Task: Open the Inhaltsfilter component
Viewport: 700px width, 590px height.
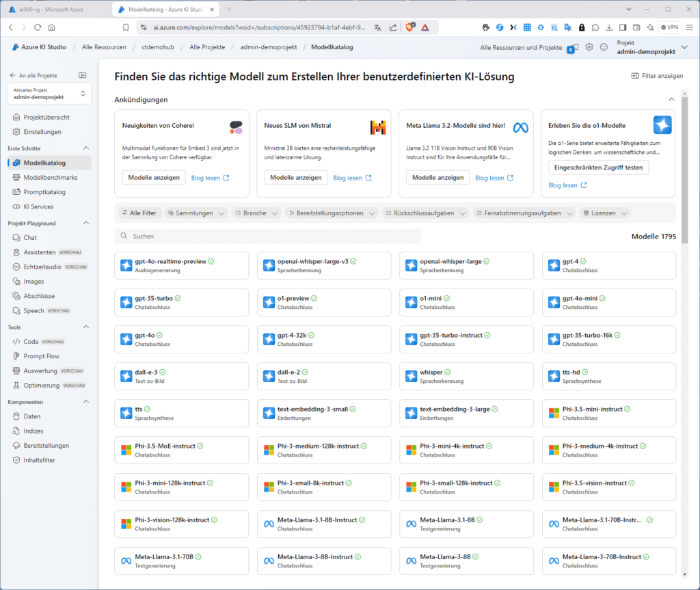Action: point(39,460)
